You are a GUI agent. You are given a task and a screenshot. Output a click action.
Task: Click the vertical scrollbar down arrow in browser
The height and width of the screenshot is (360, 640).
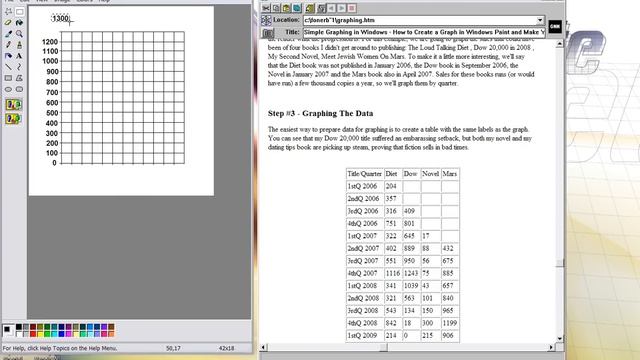[560, 338]
